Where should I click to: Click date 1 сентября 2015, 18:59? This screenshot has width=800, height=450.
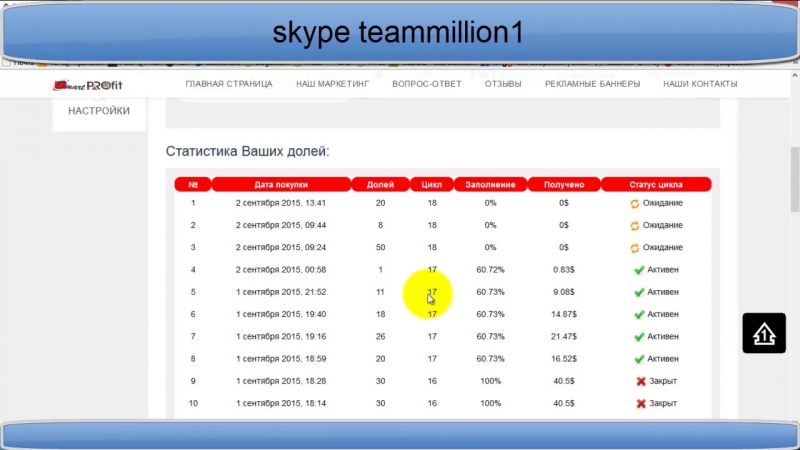click(x=281, y=359)
